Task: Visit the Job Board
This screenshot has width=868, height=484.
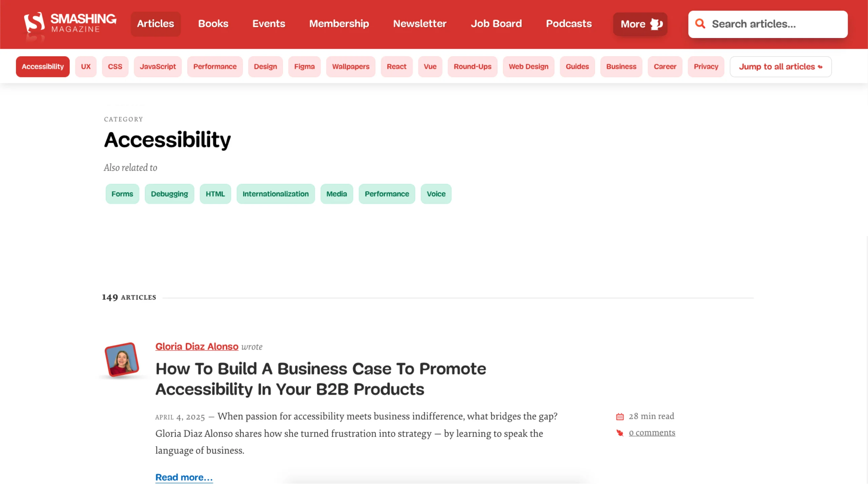Action: point(496,24)
